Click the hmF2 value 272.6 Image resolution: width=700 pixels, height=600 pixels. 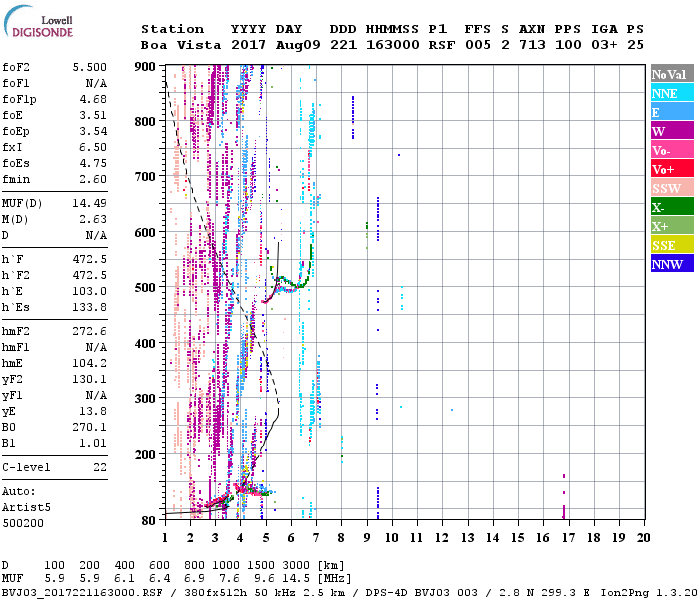click(90, 330)
